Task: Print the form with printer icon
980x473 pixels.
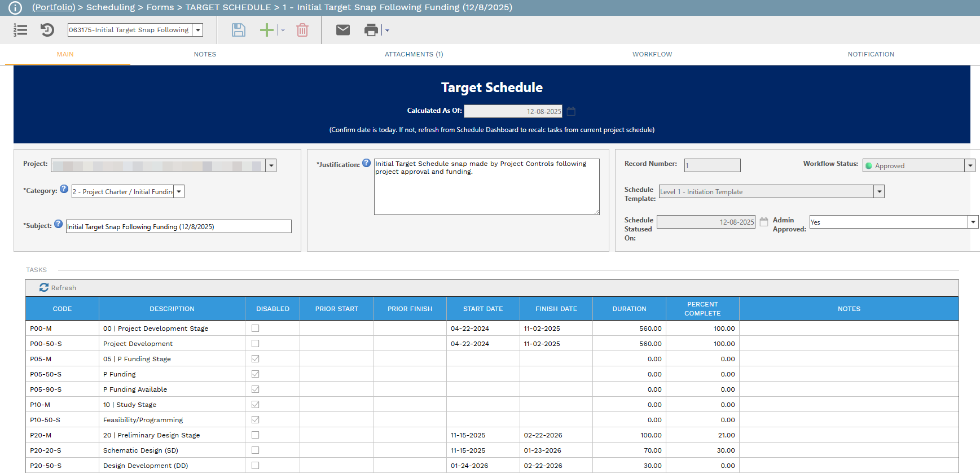Action: click(x=371, y=30)
